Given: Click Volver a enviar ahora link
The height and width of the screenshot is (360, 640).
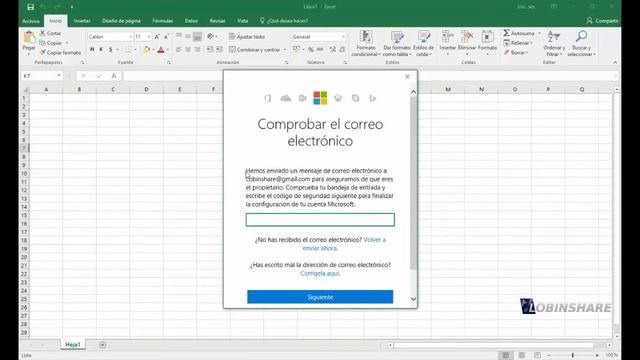Looking at the screenshot, I should coord(344,244).
